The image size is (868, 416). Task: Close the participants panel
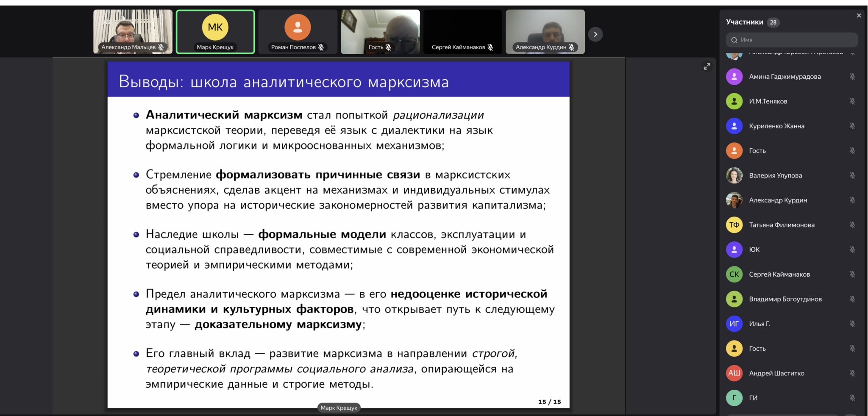point(859,16)
